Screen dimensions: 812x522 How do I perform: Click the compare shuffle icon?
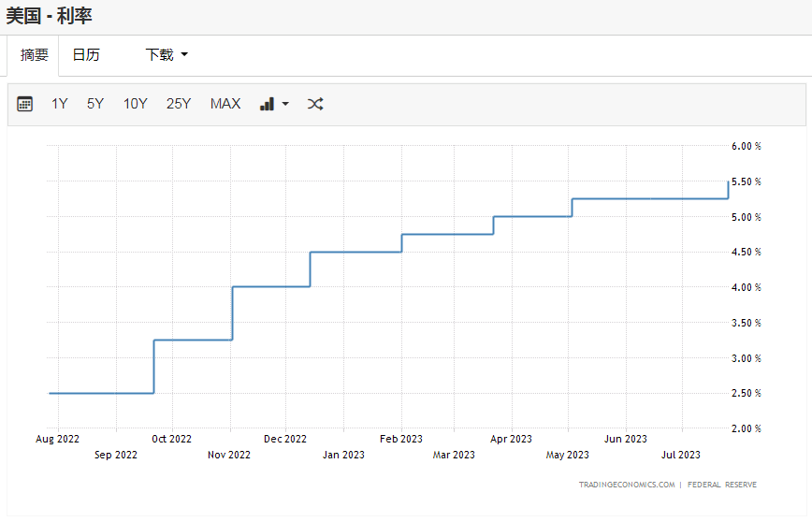coord(315,104)
